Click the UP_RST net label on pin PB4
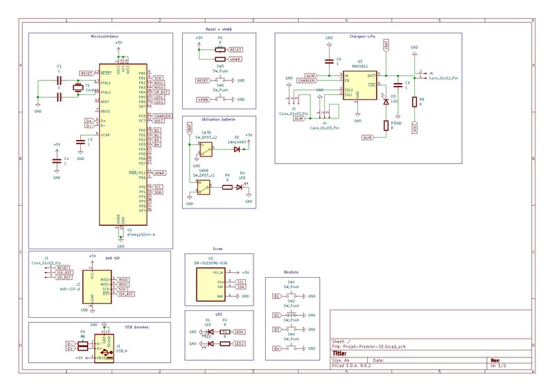554x392 pixels. click(x=161, y=92)
